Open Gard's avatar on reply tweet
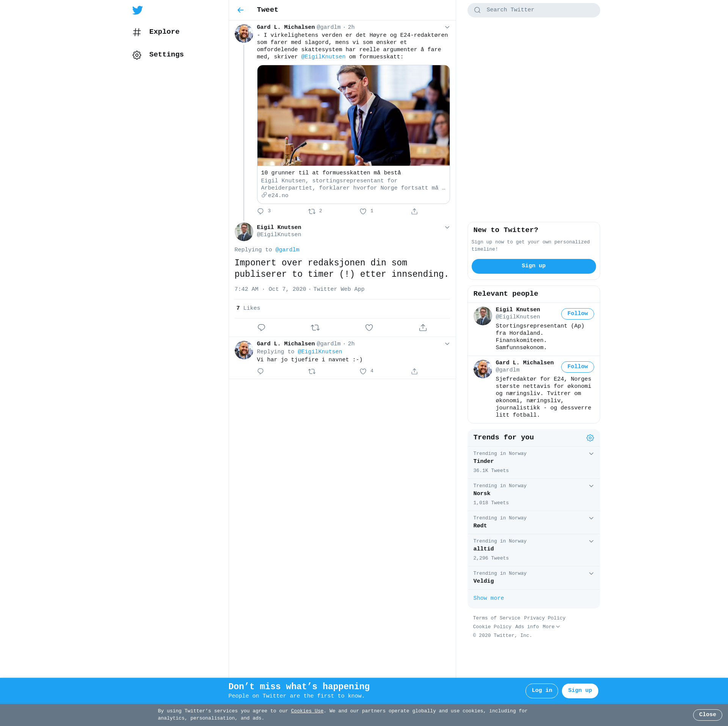The width and height of the screenshot is (728, 726). 244,350
